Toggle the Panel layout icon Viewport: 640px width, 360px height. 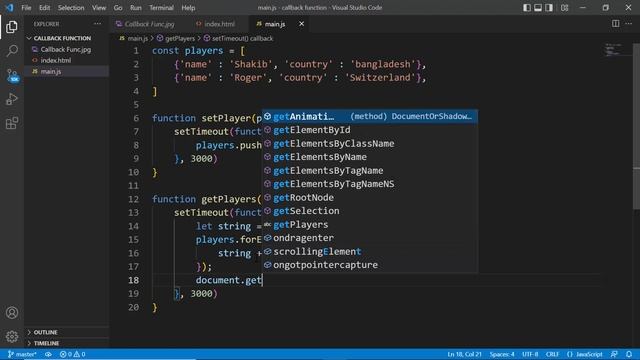click(x=538, y=8)
